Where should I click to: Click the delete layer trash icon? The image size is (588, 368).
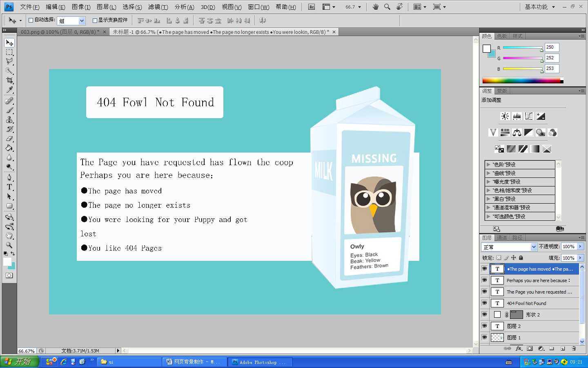(x=574, y=348)
